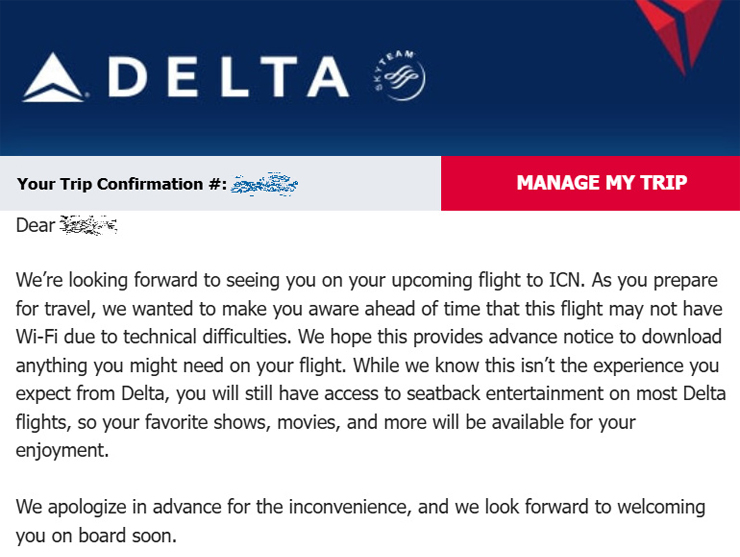Screen dimensions: 740x557
Task: Click the word "enjoyment." ending first paragraph
Action: tap(62, 451)
